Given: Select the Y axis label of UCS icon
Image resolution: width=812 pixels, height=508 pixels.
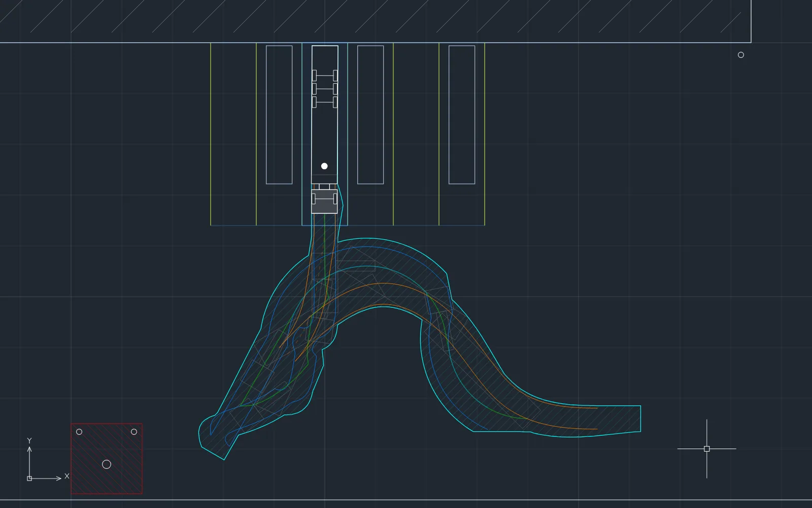Looking at the screenshot, I should [29, 440].
